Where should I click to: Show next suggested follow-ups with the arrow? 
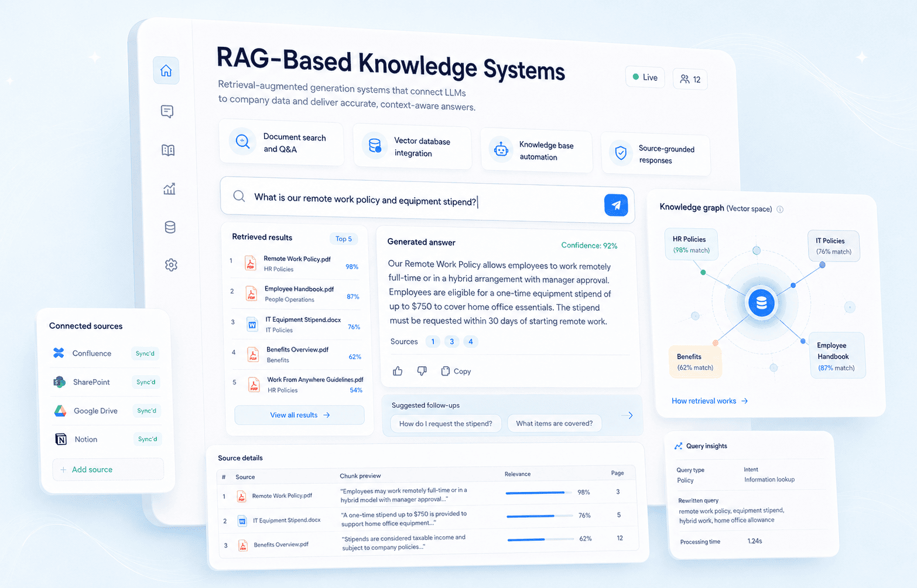[x=627, y=415]
